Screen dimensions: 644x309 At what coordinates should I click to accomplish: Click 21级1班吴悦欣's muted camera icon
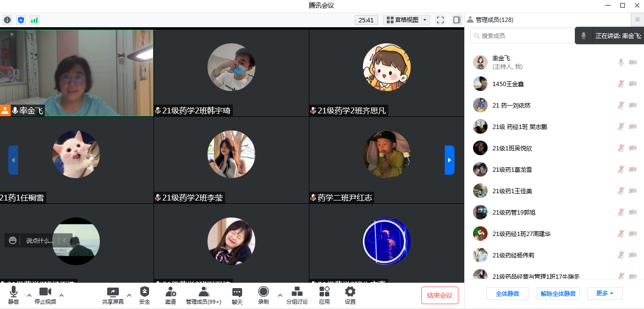click(x=633, y=148)
